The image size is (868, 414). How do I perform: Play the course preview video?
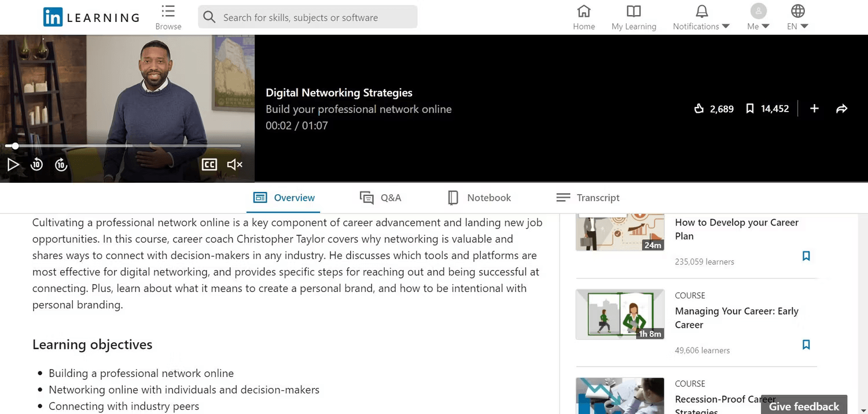pyautogui.click(x=13, y=165)
